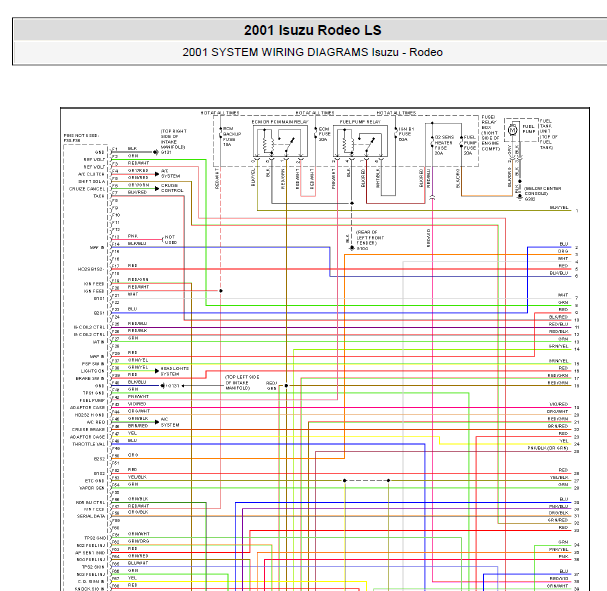Click the G121 ground symbol

pos(156,152)
